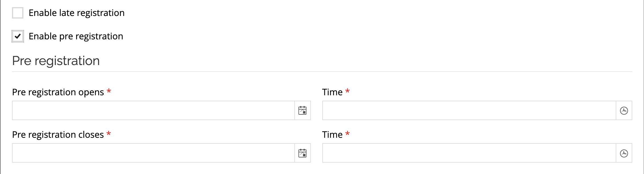Open calendar picker for Pre registration opens
The width and height of the screenshot is (644, 174).
click(x=302, y=110)
